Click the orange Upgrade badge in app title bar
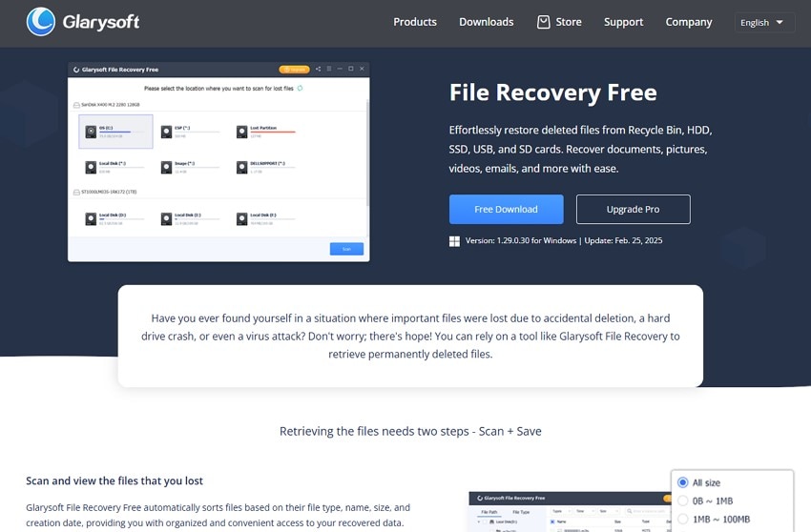The image size is (811, 532). pyautogui.click(x=294, y=70)
